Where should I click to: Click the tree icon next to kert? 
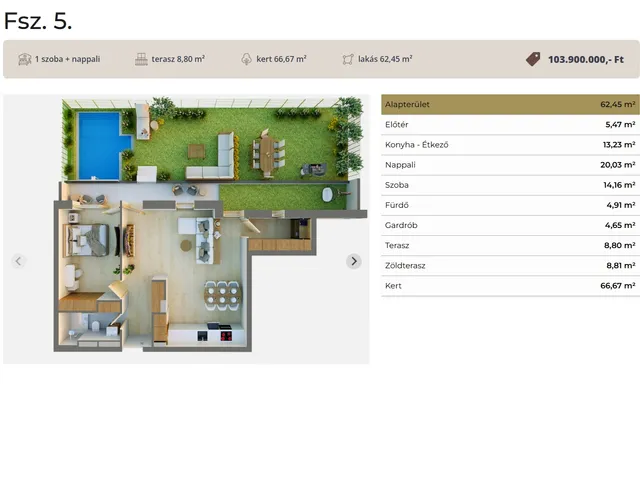point(246,59)
